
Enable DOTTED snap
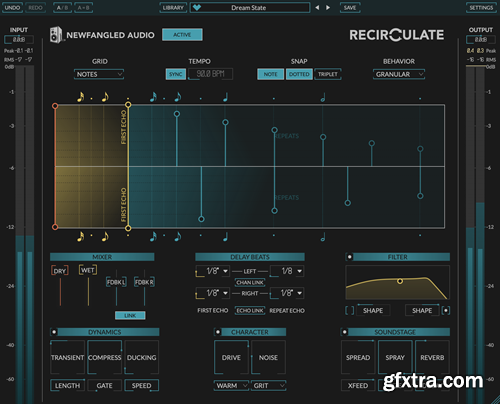click(299, 74)
